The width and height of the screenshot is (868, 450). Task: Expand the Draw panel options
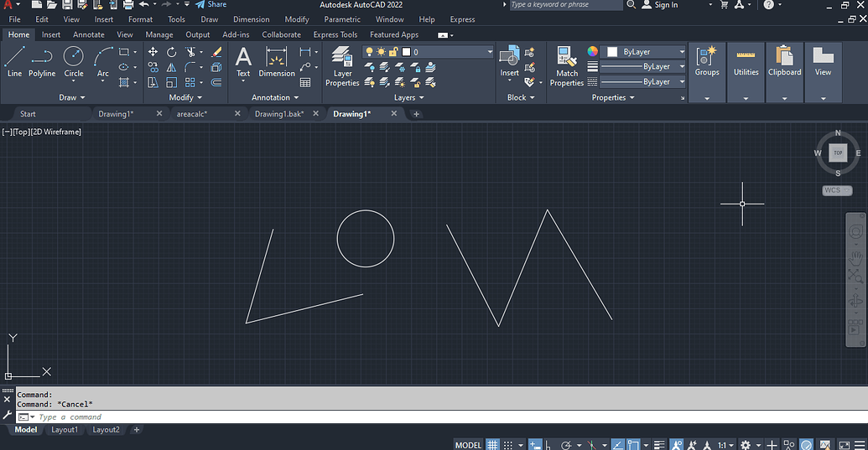[73, 97]
